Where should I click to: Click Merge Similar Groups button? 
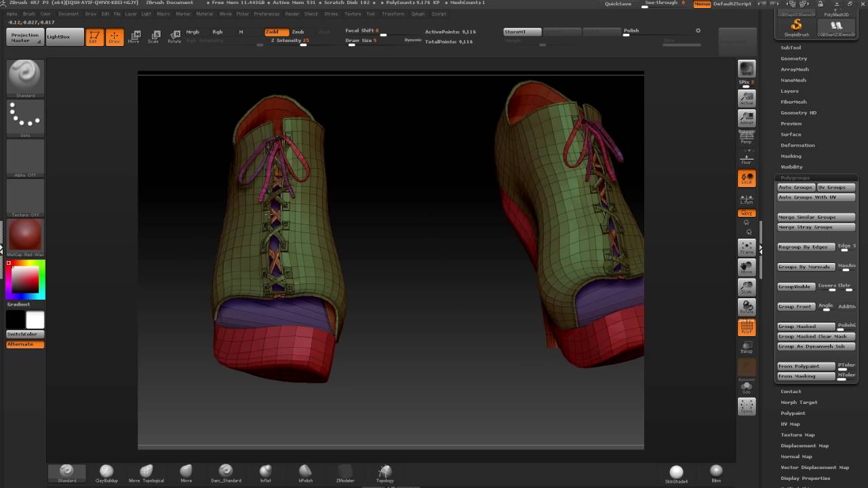coord(816,217)
